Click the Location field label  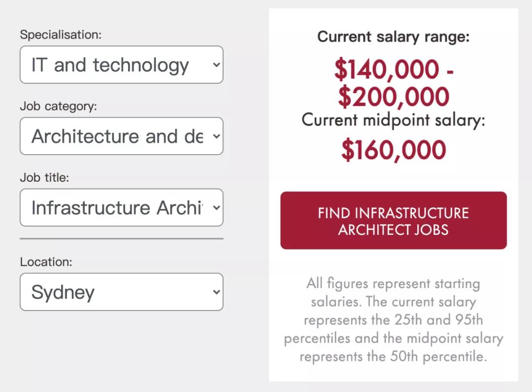(x=46, y=262)
